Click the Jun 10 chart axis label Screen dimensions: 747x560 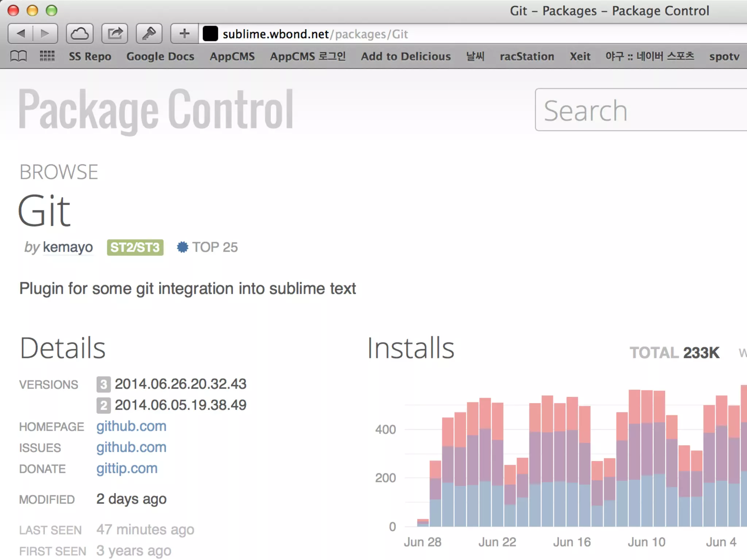[646, 542]
